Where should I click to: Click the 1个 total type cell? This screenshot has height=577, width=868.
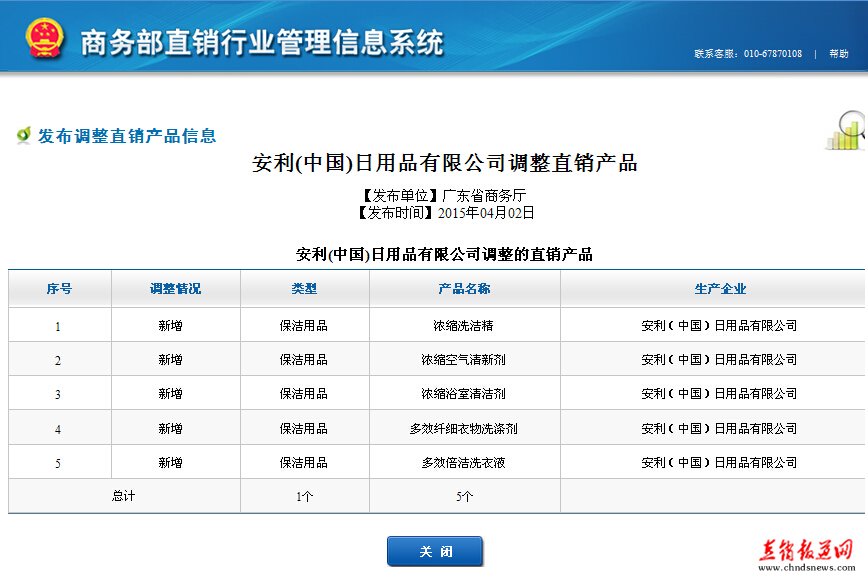click(304, 497)
